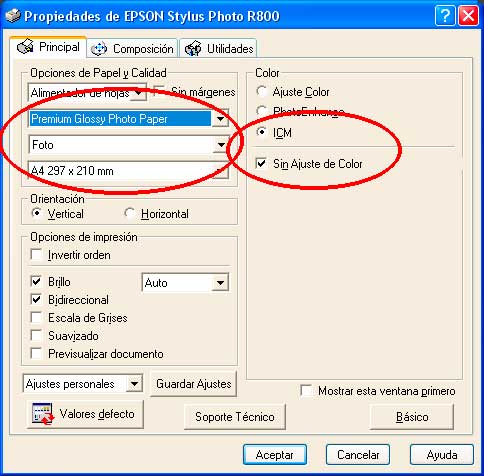484x476 pixels.
Task: Uncheck the Bidireccional option
Action: pos(36,299)
